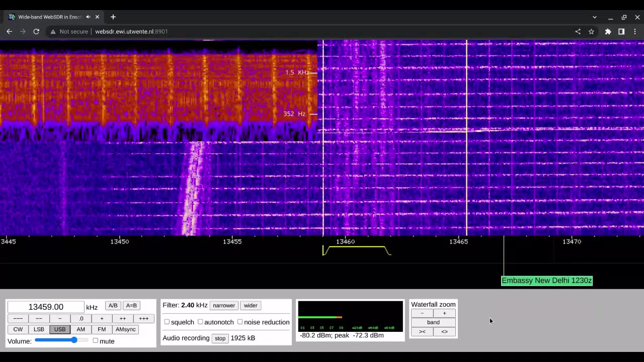Open a new browser tab

tap(113, 17)
